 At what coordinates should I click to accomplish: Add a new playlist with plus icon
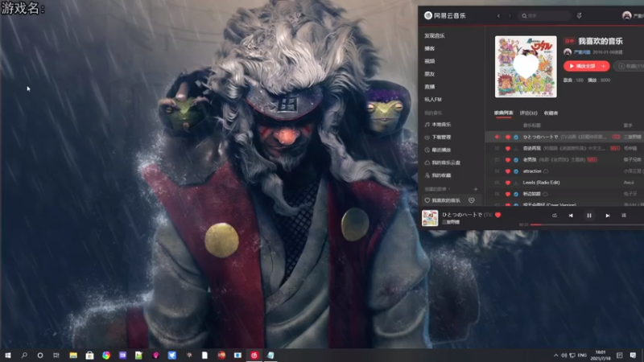click(476, 189)
